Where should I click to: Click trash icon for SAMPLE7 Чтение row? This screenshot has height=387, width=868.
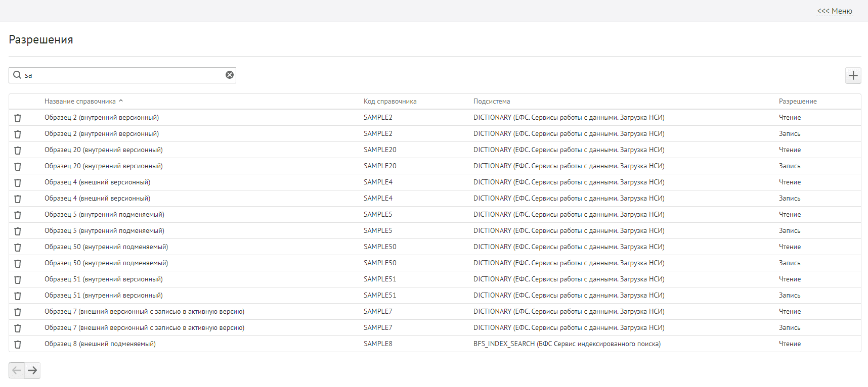pyautogui.click(x=18, y=312)
